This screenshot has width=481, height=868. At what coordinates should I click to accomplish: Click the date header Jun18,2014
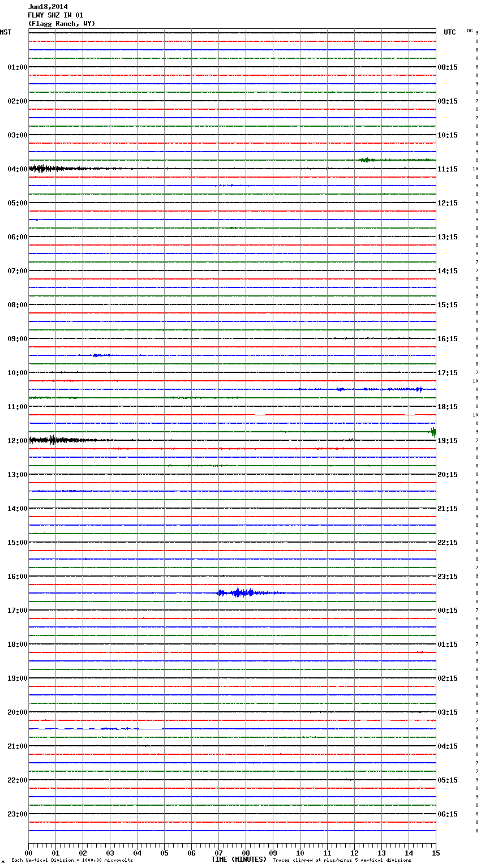(48, 7)
